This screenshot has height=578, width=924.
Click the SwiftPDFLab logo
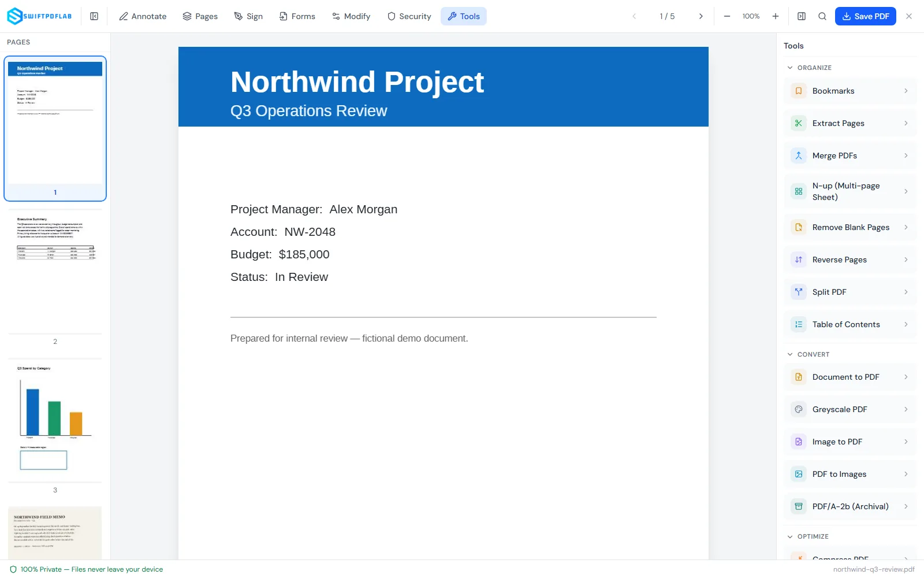[x=39, y=16]
